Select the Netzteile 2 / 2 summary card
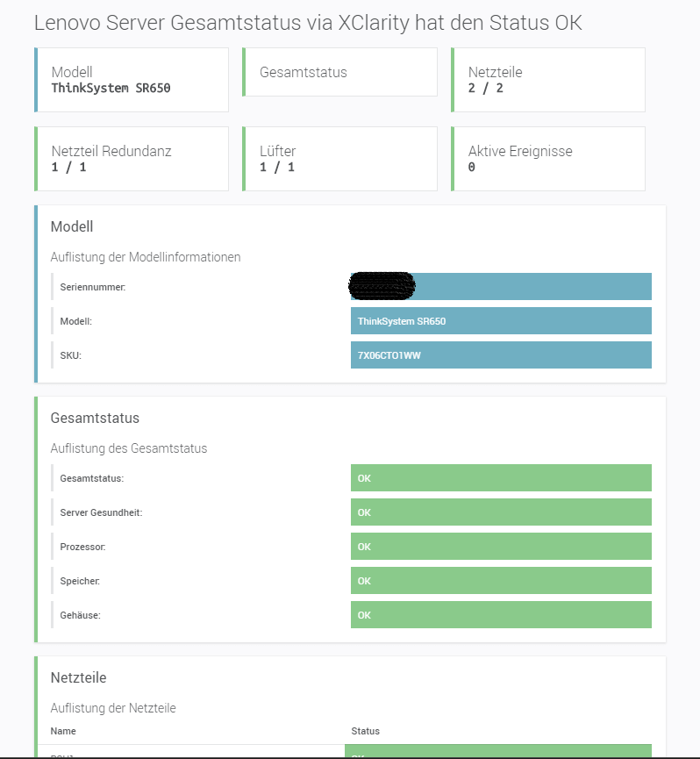 (548, 80)
